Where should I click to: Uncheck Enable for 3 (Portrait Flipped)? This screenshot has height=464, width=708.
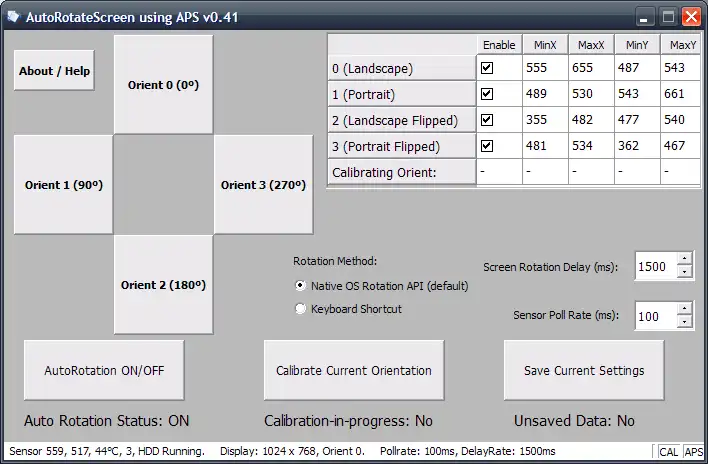click(487, 146)
